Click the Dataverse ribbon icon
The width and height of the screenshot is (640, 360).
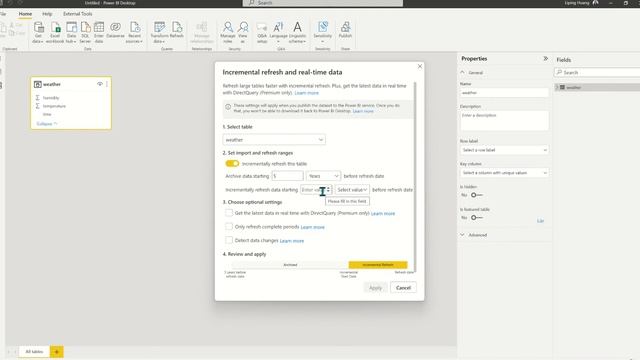[116, 30]
